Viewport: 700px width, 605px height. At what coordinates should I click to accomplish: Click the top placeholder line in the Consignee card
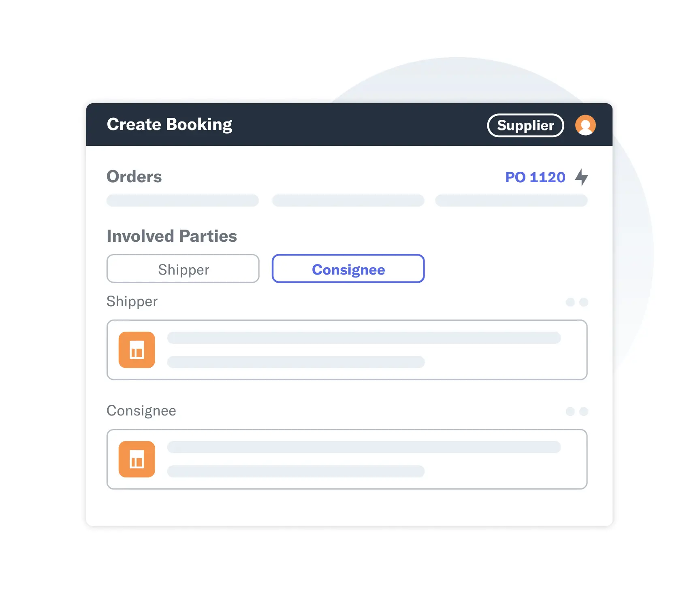coord(364,447)
